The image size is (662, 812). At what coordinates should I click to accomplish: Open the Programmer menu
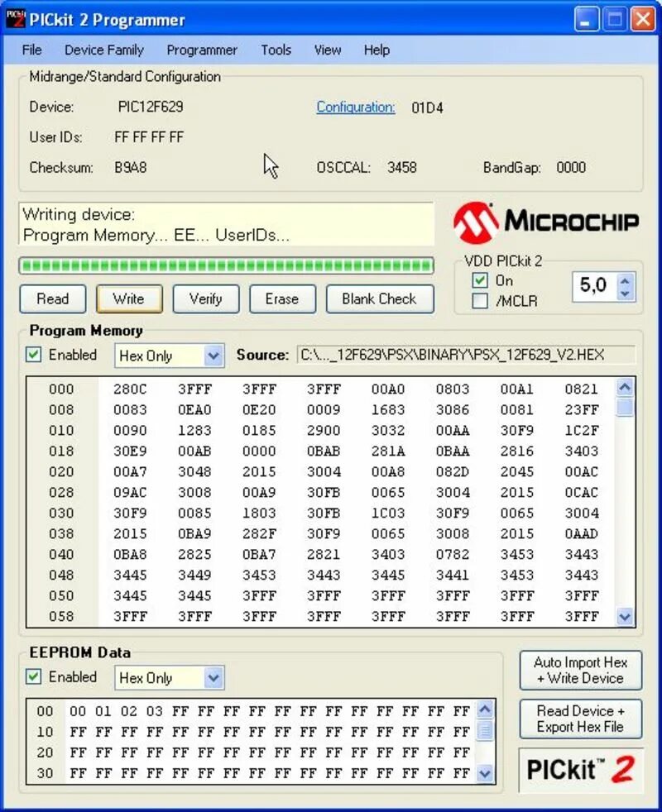click(202, 50)
